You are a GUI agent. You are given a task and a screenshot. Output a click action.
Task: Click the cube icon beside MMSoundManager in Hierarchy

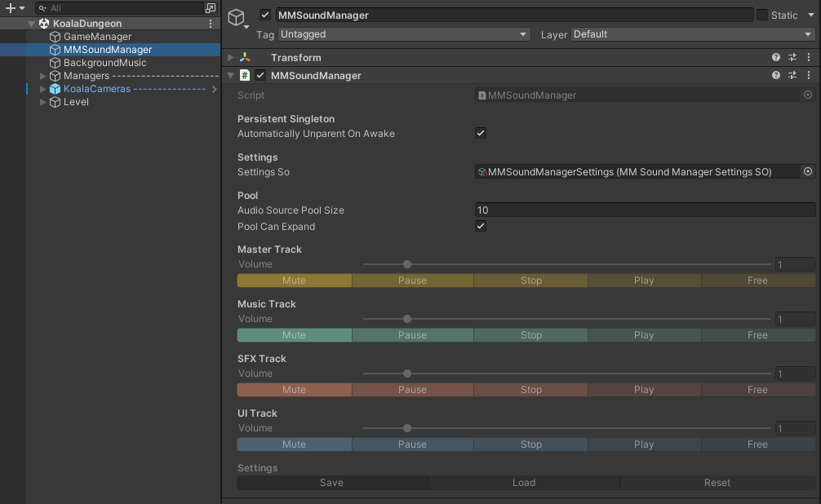pos(55,50)
